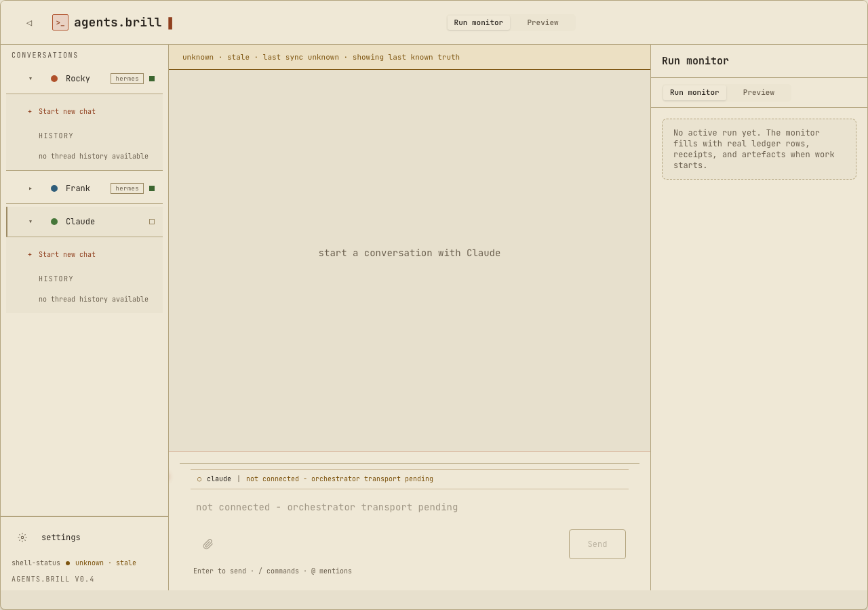Start new chat under Rocky
This screenshot has width=868, height=610.
coord(62,112)
